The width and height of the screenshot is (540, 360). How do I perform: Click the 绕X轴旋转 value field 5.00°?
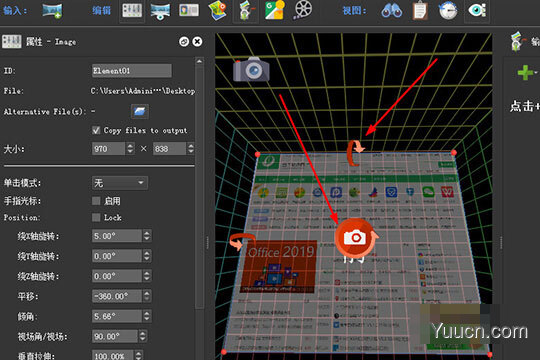pyautogui.click(x=117, y=236)
